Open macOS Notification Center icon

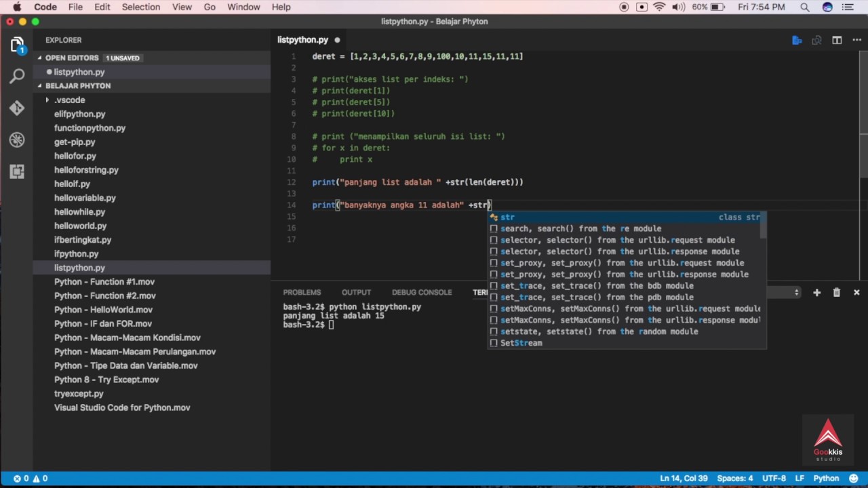848,7
